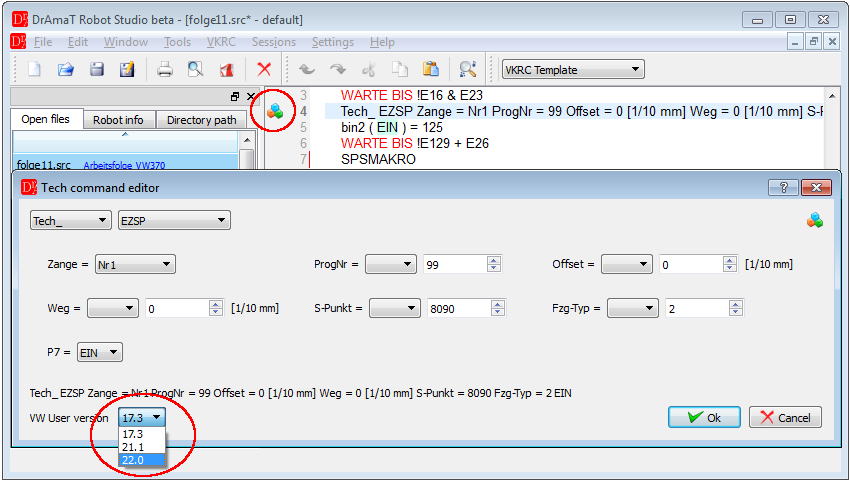
Task: Click the red X delete icon in the toolbar
Action: tap(264, 69)
